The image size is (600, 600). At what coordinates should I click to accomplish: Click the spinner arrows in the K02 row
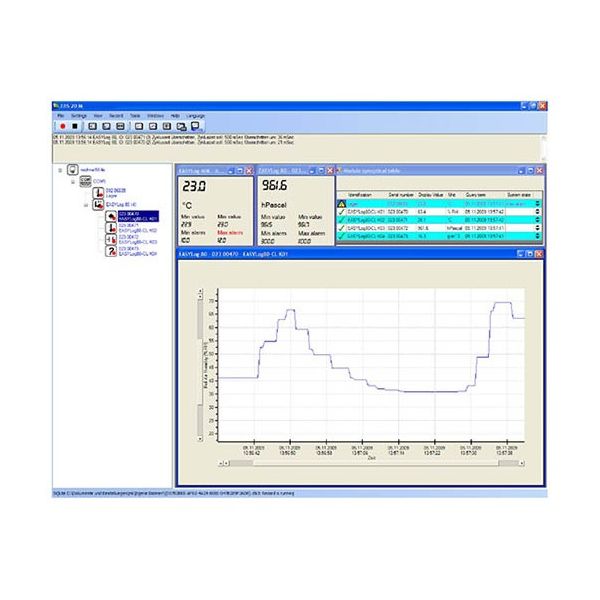(537, 220)
